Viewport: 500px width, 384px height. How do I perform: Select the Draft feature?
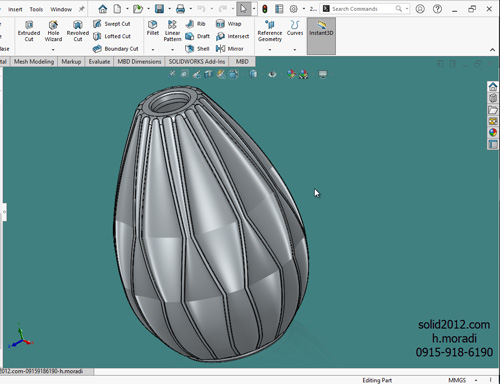pos(197,36)
